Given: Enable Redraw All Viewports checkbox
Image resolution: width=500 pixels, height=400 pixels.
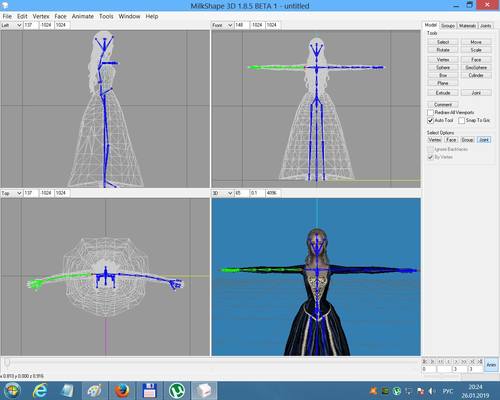Looking at the screenshot, I should point(430,113).
